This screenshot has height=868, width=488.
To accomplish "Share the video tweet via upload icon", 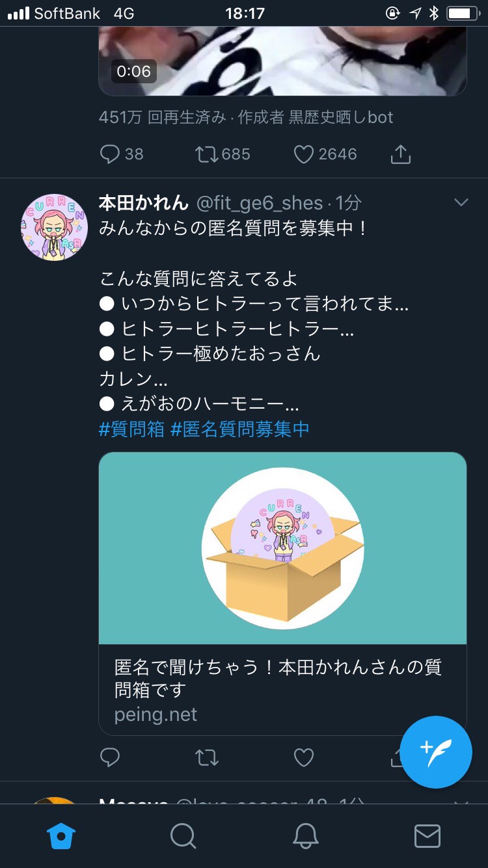I will pyautogui.click(x=401, y=154).
